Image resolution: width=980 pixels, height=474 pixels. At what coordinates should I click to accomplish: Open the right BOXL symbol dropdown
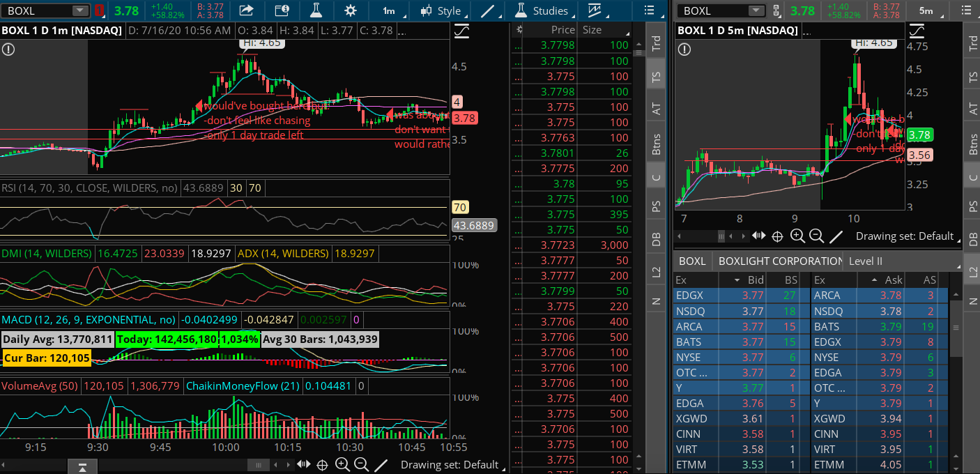click(x=756, y=10)
